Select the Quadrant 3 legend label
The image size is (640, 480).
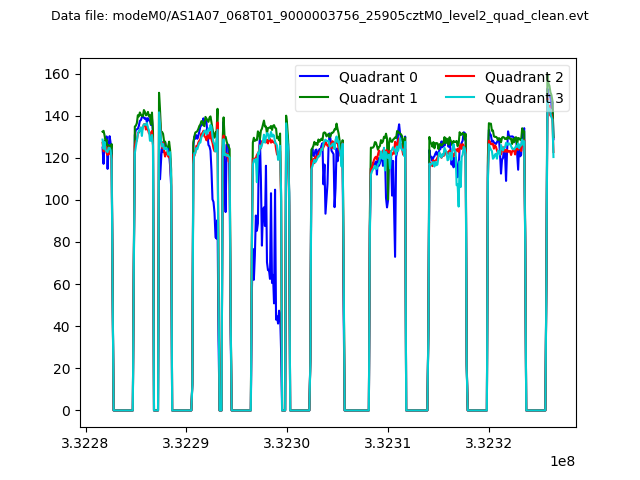click(524, 98)
